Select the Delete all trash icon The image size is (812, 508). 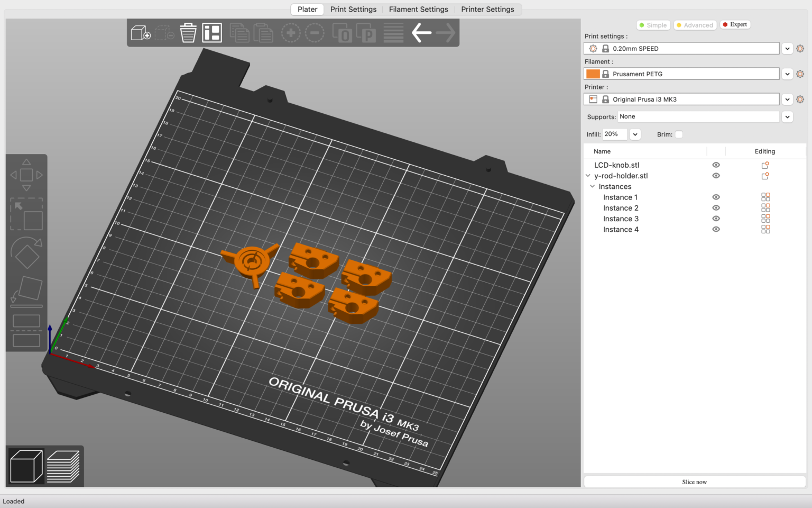(x=188, y=32)
